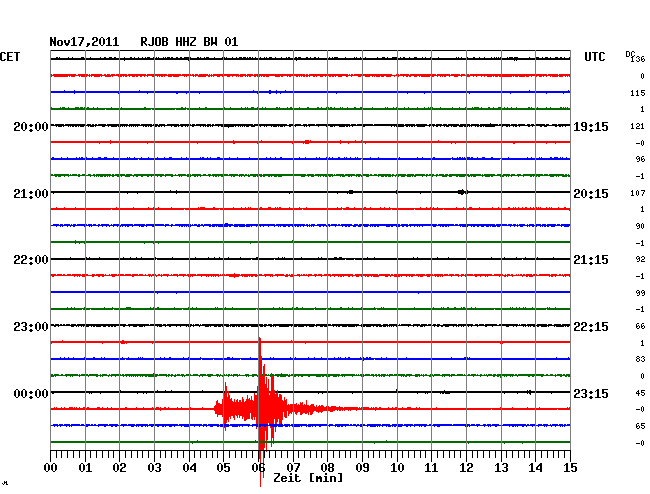Viewport: 650px width, 494px height.
Task: Click the DC offset value 99
Action: 640,293
